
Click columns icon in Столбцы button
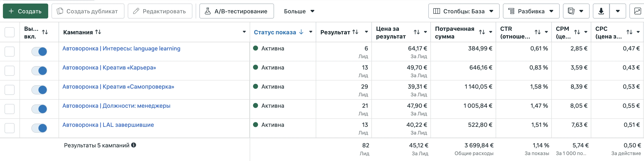pos(436,11)
